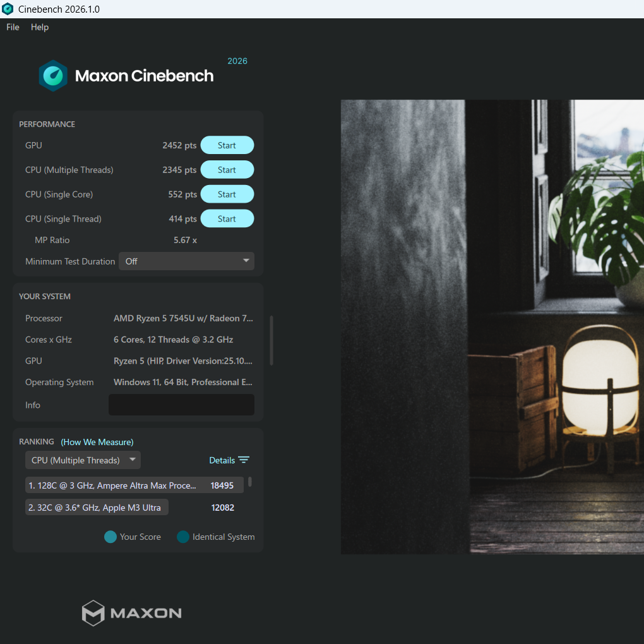The height and width of the screenshot is (644, 644).
Task: Open the Help menu
Action: pyautogui.click(x=40, y=27)
